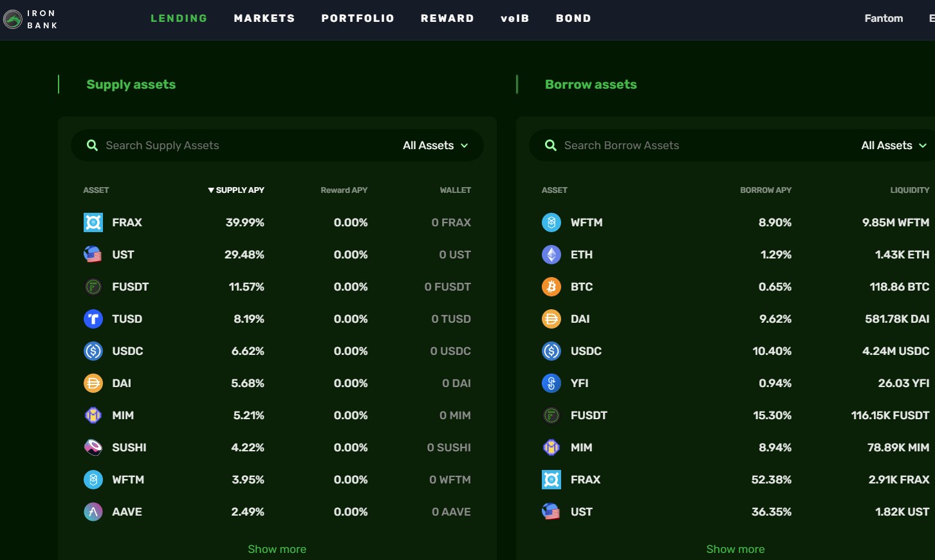Click Show more under Supply assets

(x=277, y=549)
